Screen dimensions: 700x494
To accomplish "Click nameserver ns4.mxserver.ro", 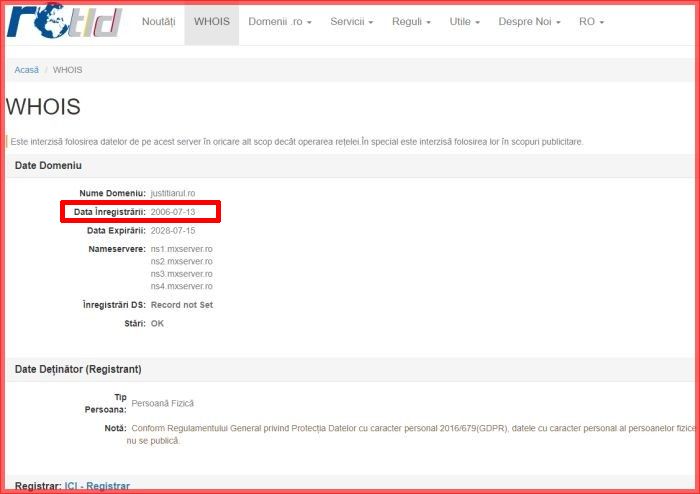I will pyautogui.click(x=181, y=286).
